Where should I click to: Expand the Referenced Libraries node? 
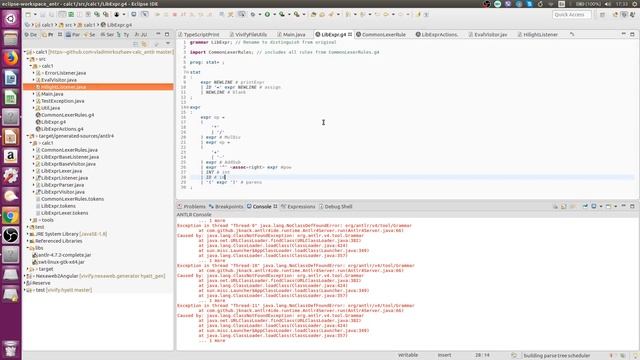(28, 241)
